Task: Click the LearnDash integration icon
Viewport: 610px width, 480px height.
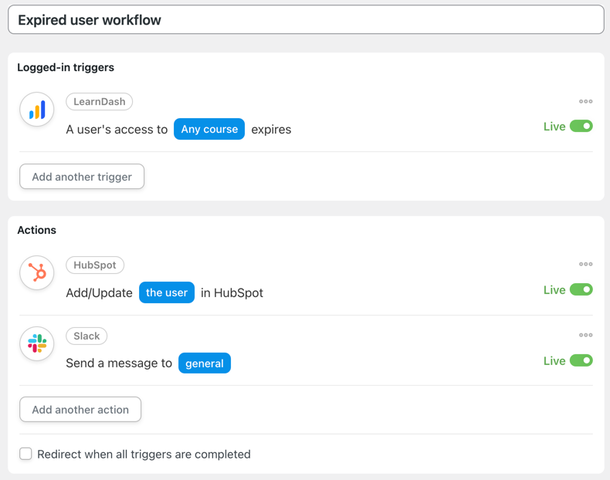Action: 37,111
